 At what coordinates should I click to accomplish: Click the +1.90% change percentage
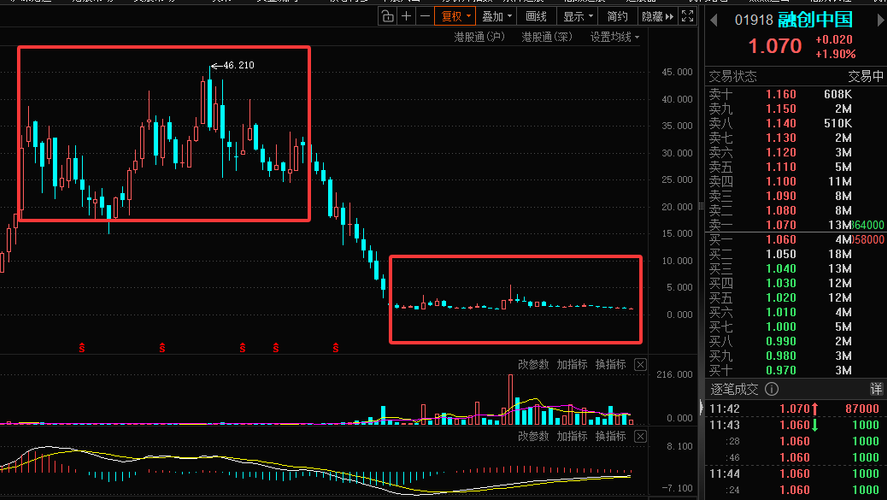pos(836,54)
